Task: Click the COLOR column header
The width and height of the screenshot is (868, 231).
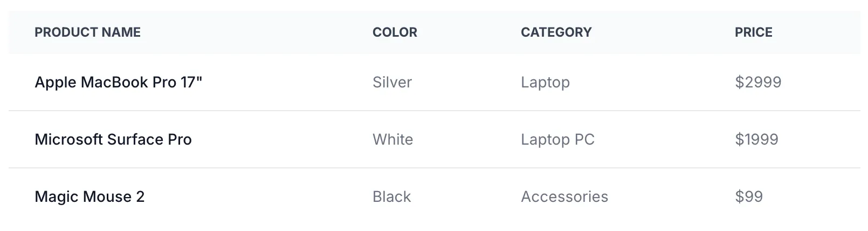Action: 395,32
